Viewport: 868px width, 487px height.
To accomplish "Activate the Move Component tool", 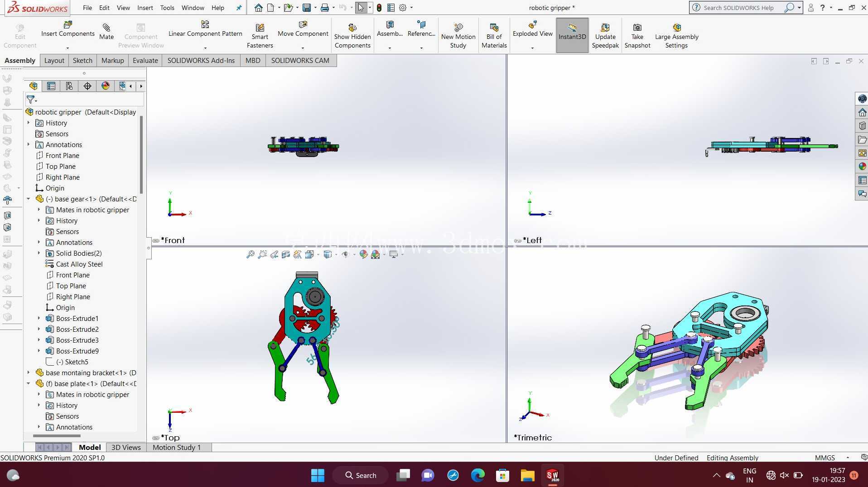I will tap(303, 29).
